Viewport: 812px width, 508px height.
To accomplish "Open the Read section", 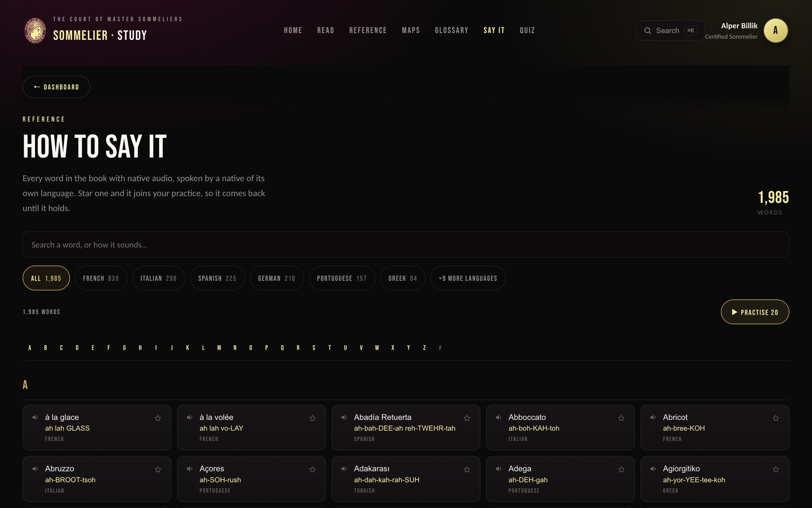I will [326, 30].
